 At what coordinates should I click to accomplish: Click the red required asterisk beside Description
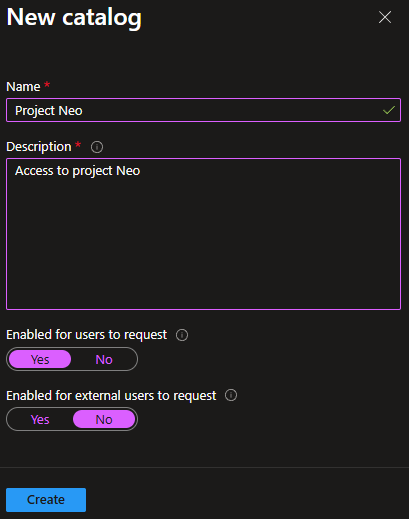[78, 145]
